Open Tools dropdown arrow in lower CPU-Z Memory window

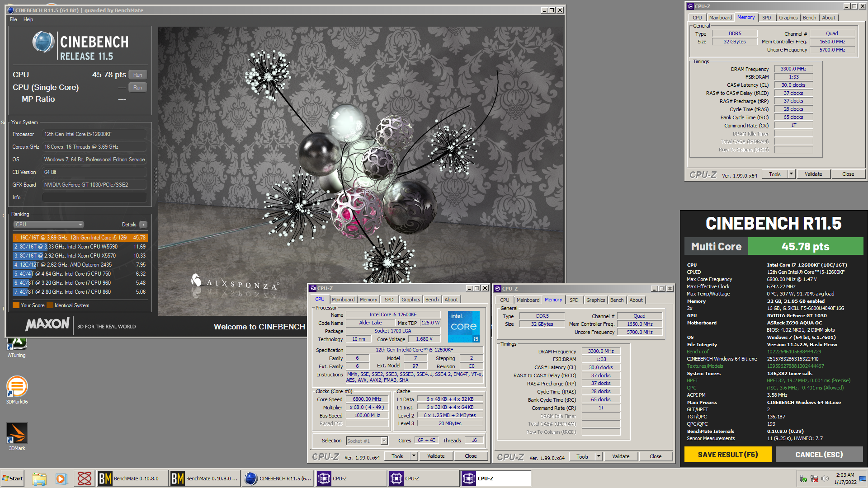[x=599, y=456]
